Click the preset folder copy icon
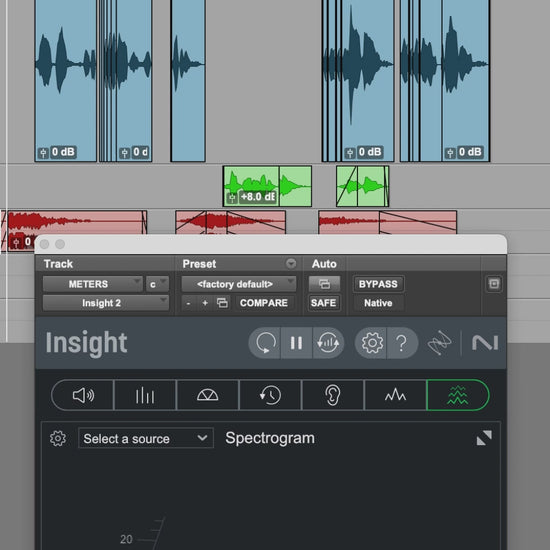Screen dimensions: 550x550 222,303
